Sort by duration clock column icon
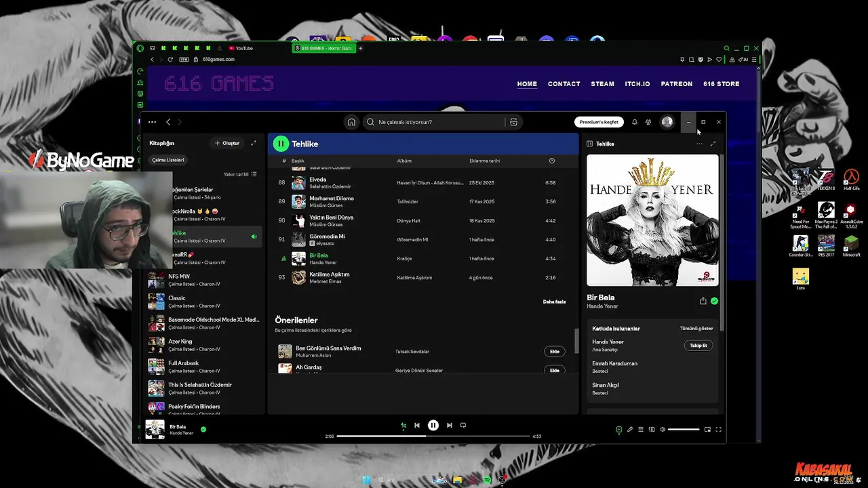 [x=551, y=161]
